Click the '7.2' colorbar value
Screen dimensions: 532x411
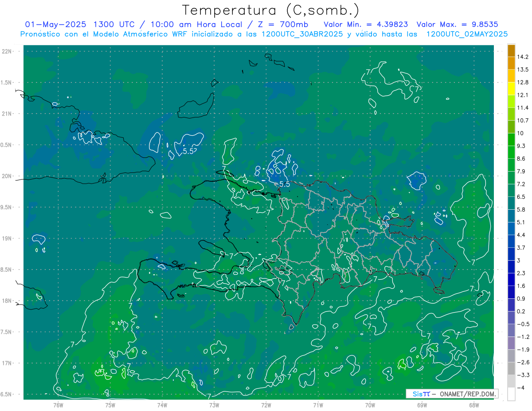click(x=522, y=184)
